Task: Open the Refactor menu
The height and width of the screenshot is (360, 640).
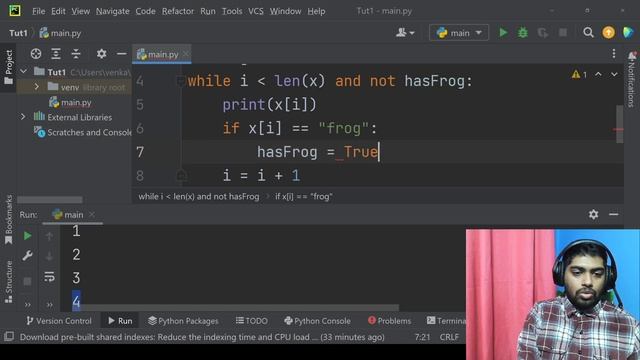Action: (178, 11)
